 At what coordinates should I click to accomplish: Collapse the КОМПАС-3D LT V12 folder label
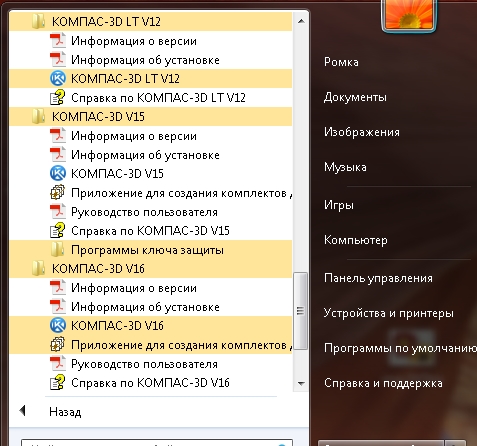(106, 22)
